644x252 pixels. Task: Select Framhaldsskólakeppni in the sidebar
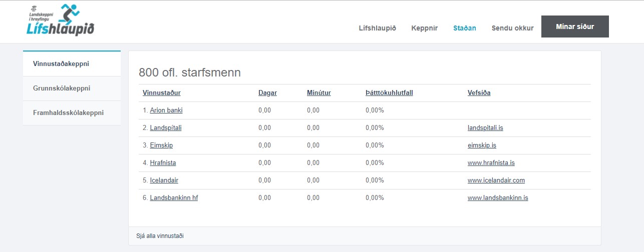(x=72, y=113)
